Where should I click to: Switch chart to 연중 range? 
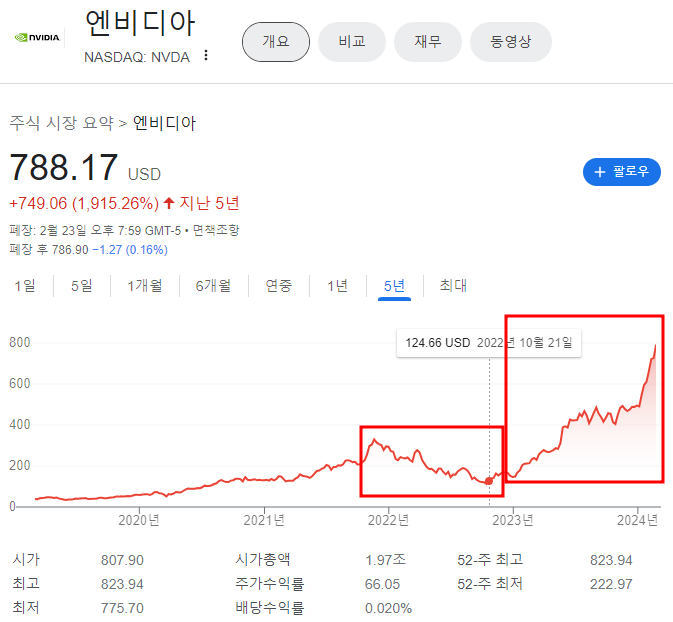point(279,285)
